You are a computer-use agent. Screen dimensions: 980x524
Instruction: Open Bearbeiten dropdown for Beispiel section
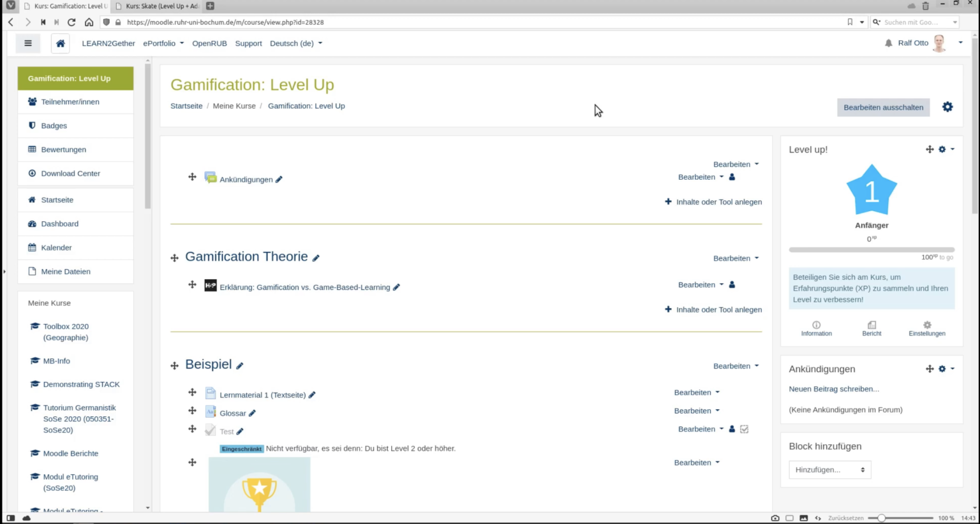736,366
